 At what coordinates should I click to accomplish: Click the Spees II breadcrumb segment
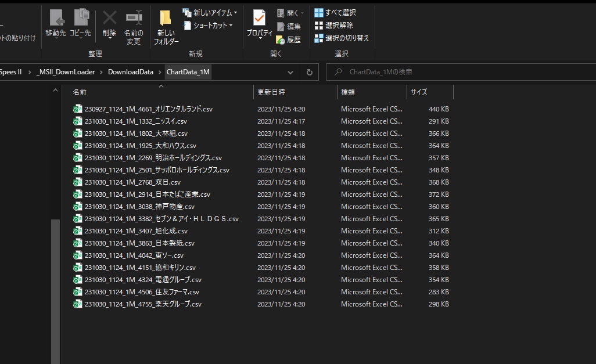(11, 72)
